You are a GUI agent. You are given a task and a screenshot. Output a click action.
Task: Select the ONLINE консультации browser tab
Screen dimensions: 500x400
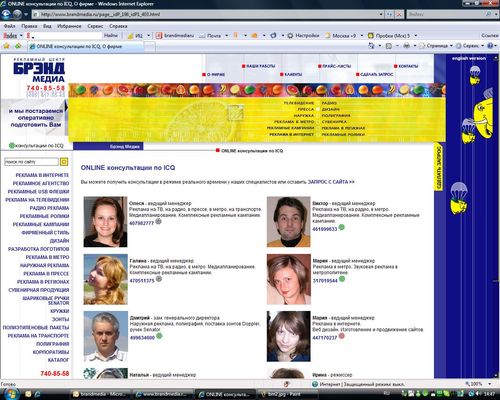[85, 46]
